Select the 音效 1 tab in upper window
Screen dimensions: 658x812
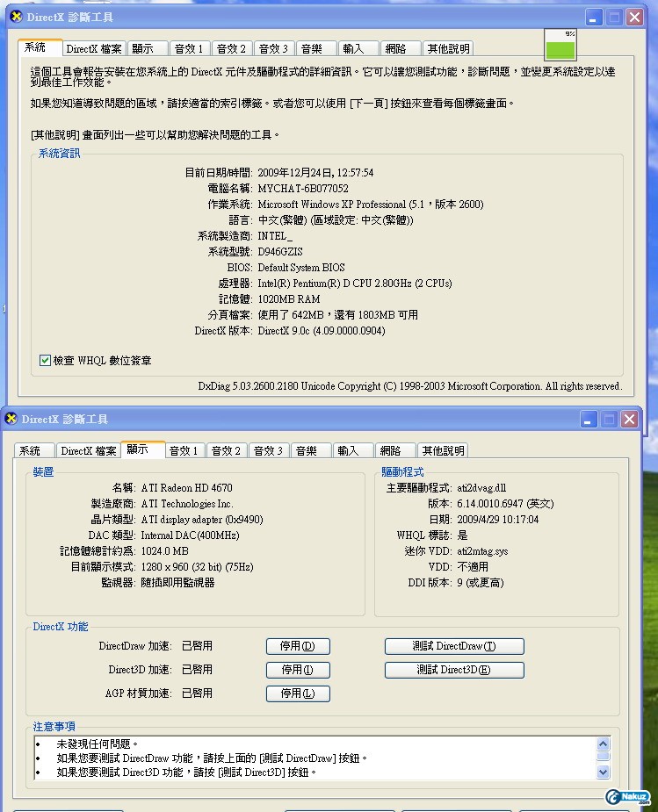pos(190,48)
